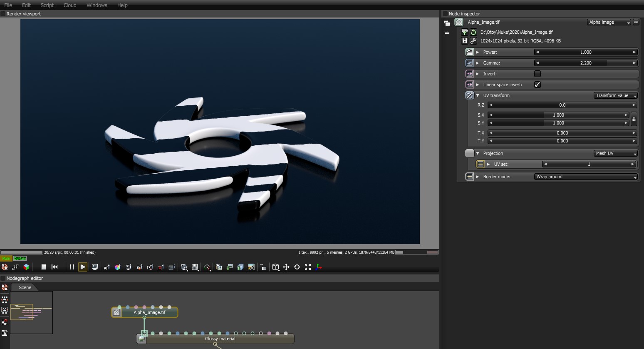Screen dimensions: 644x349
Task: Toggle the Nodegraph editor panel checkbox
Action: pyautogui.click(x=3, y=278)
